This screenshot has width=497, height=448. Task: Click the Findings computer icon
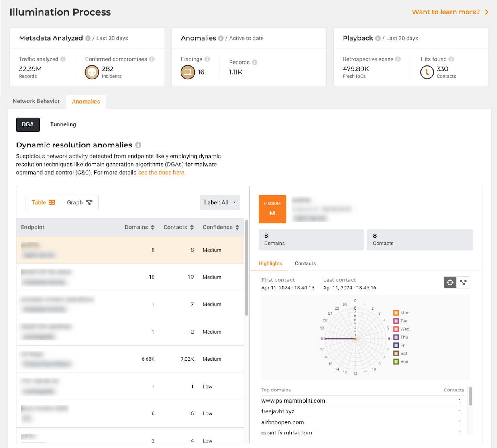coord(187,72)
